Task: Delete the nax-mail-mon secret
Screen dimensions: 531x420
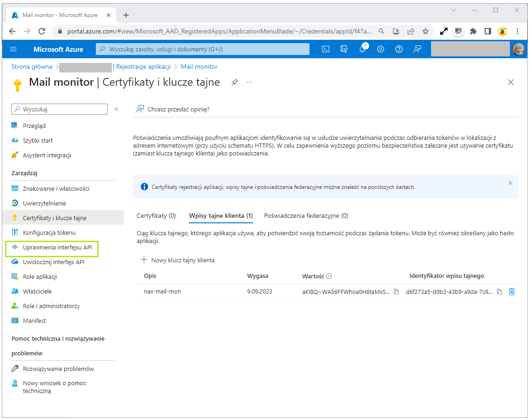Action: (x=512, y=292)
